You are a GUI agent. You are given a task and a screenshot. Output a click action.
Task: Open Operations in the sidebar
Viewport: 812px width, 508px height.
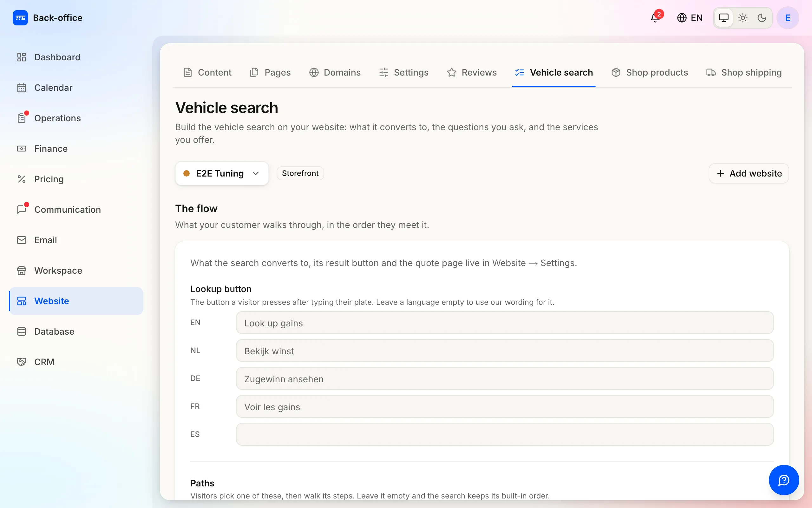[76, 118]
